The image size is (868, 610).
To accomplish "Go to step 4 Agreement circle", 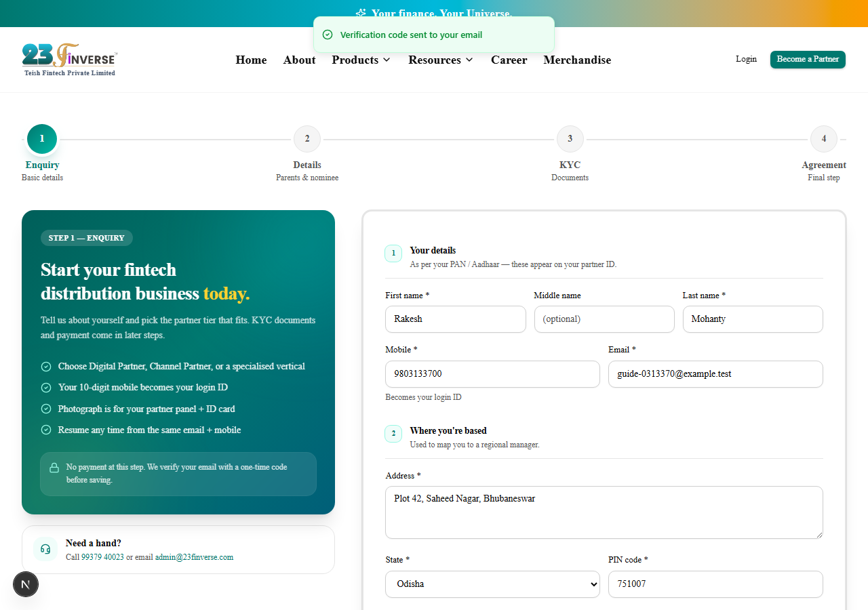I will tap(824, 139).
